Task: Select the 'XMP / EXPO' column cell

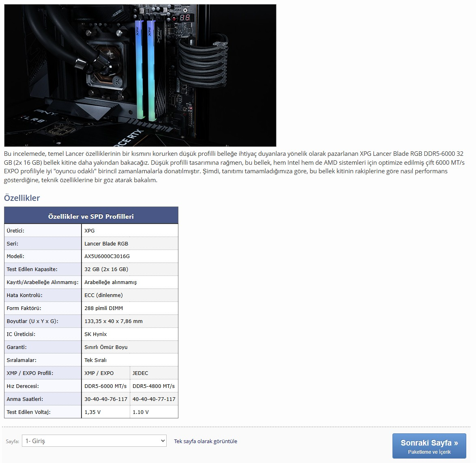Action: (x=106, y=373)
